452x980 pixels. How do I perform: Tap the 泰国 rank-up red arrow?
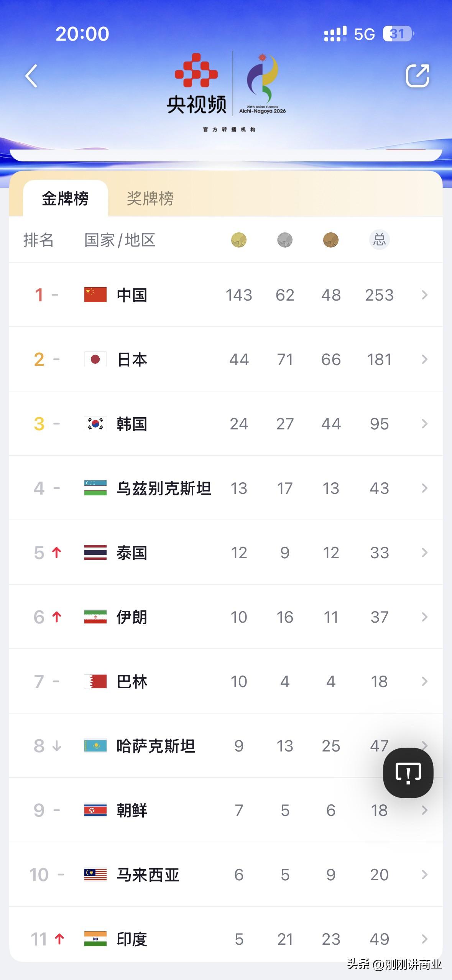coord(57,552)
